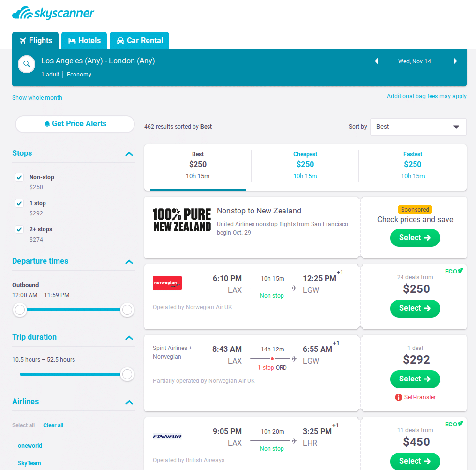The height and width of the screenshot is (470, 476).
Task: Click the 9:05 PM departure time
Action: tap(227, 431)
